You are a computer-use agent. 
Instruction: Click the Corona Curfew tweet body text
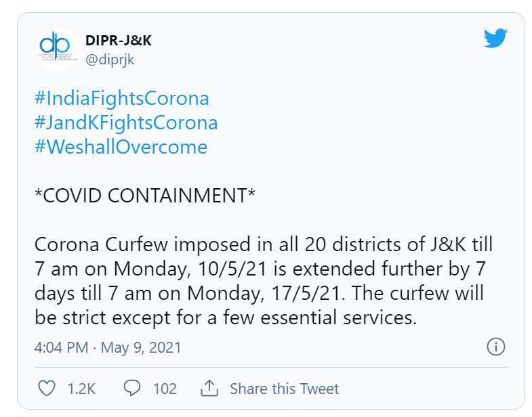tap(263, 281)
